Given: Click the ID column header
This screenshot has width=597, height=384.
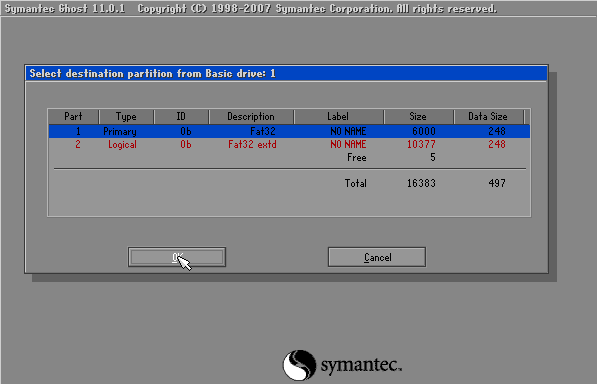Looking at the screenshot, I should 181,116.
